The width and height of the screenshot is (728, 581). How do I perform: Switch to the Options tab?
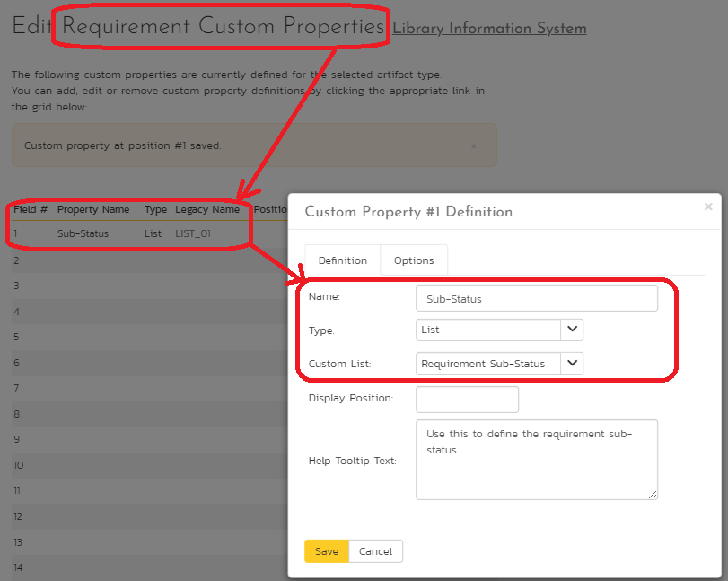click(414, 260)
